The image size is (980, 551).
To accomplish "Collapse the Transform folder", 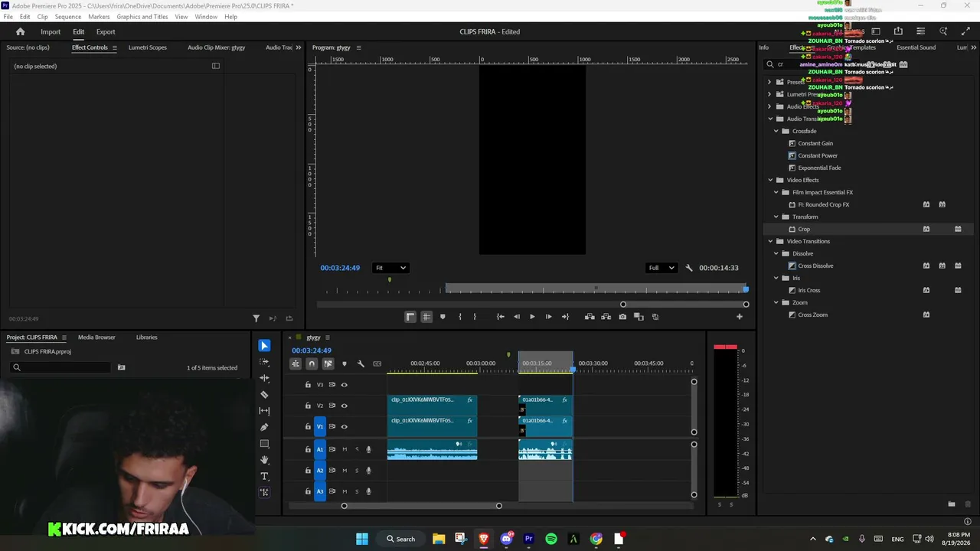I will click(x=776, y=217).
